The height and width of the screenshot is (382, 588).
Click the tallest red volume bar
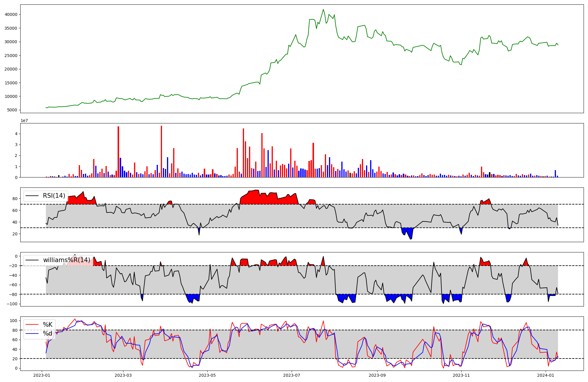click(161, 151)
